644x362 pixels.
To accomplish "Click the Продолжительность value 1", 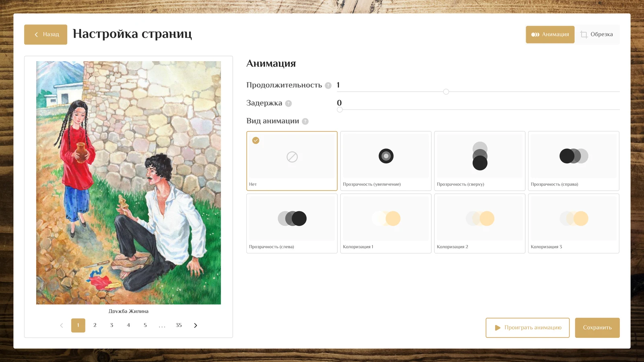I will click(x=338, y=85).
